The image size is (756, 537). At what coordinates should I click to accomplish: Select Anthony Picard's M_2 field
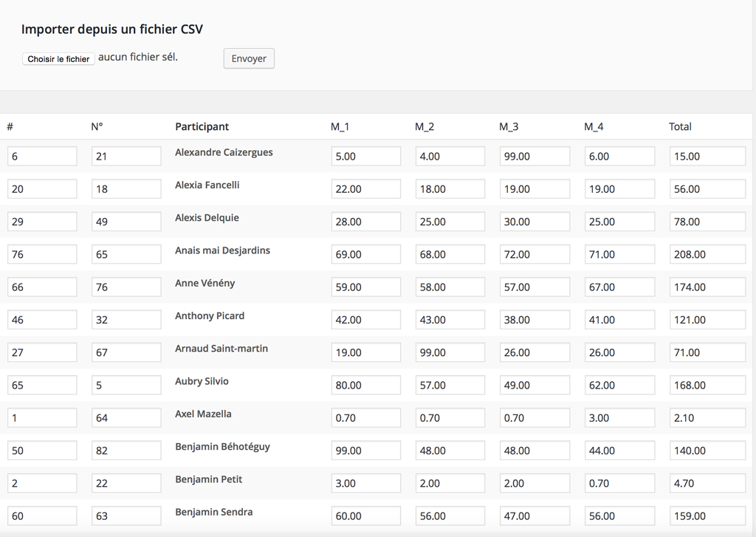(450, 320)
